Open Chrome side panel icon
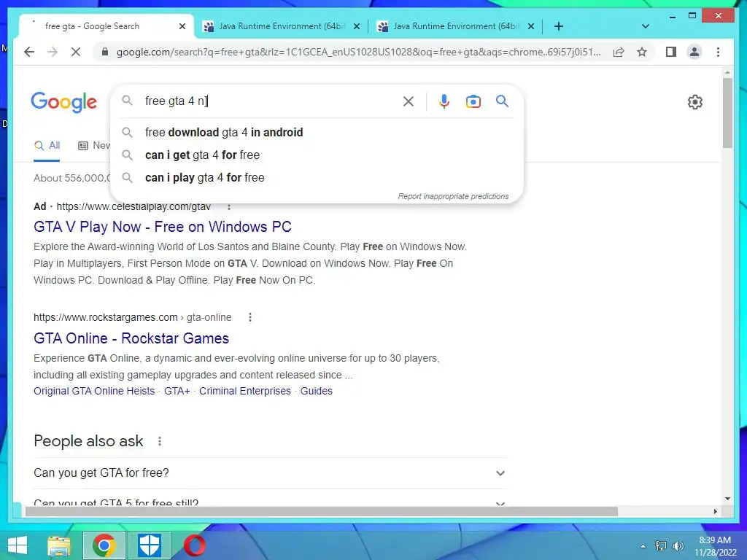 [x=671, y=52]
